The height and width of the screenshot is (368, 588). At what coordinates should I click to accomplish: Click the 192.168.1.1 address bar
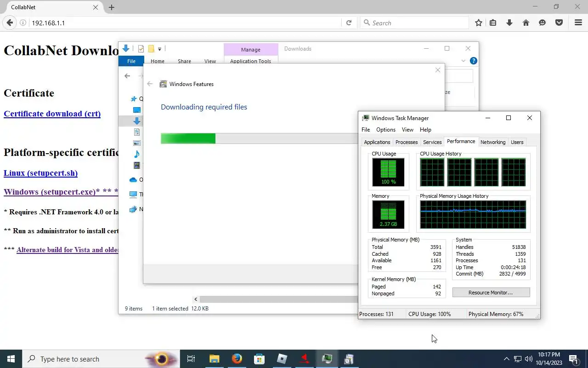click(x=185, y=23)
